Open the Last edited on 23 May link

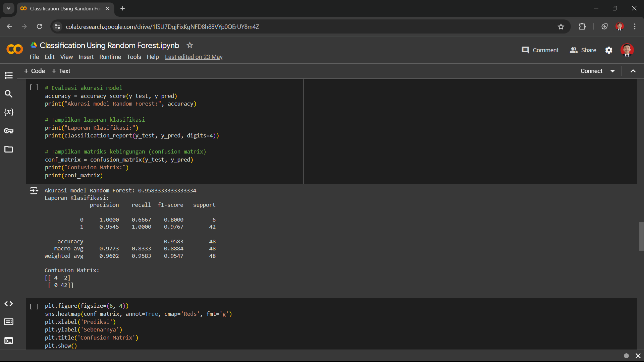(194, 57)
